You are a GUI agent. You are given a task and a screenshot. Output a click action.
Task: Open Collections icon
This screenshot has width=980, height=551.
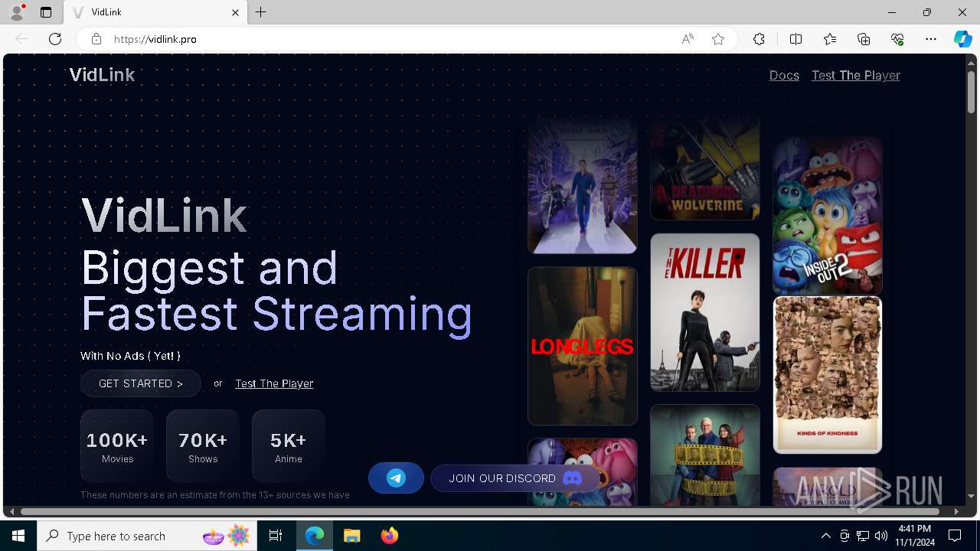pyautogui.click(x=864, y=39)
